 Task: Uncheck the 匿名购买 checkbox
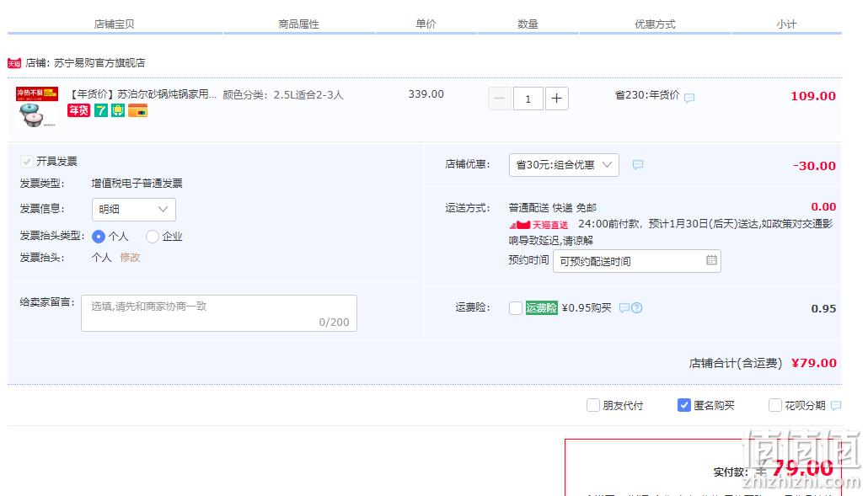pyautogui.click(x=683, y=405)
